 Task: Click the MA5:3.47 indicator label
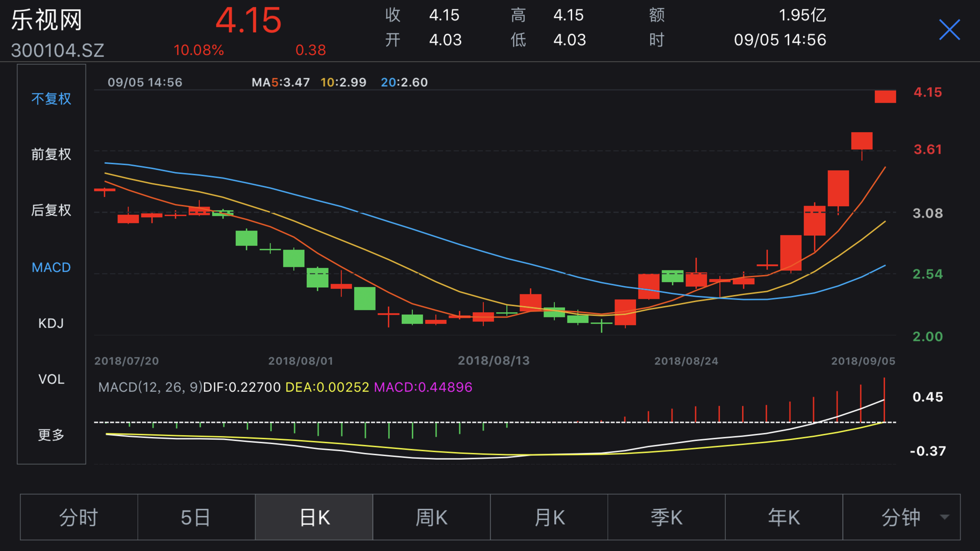(x=281, y=82)
